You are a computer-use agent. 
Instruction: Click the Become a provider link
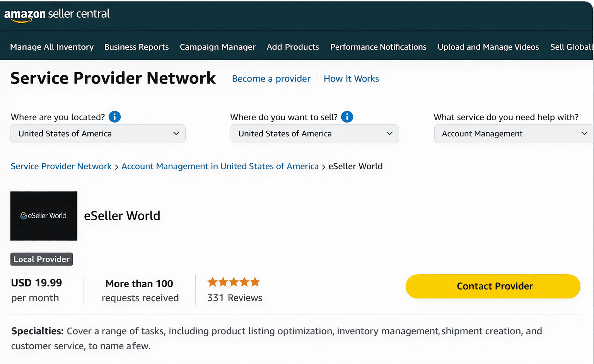pyautogui.click(x=271, y=78)
